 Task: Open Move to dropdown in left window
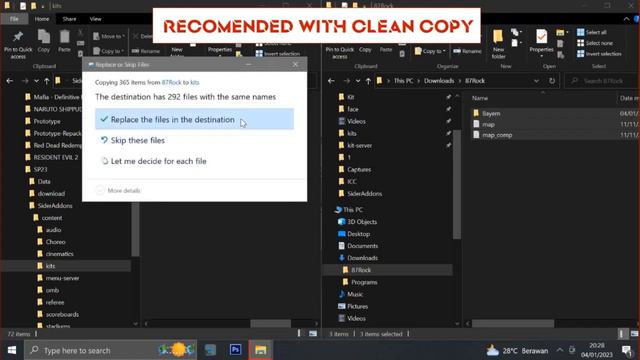tap(109, 36)
